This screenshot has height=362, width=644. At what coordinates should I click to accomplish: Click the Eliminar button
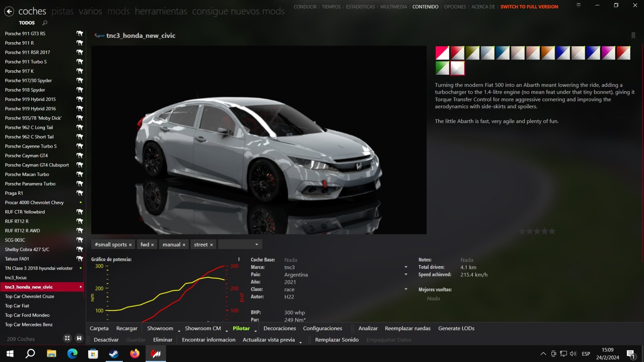[x=163, y=339]
